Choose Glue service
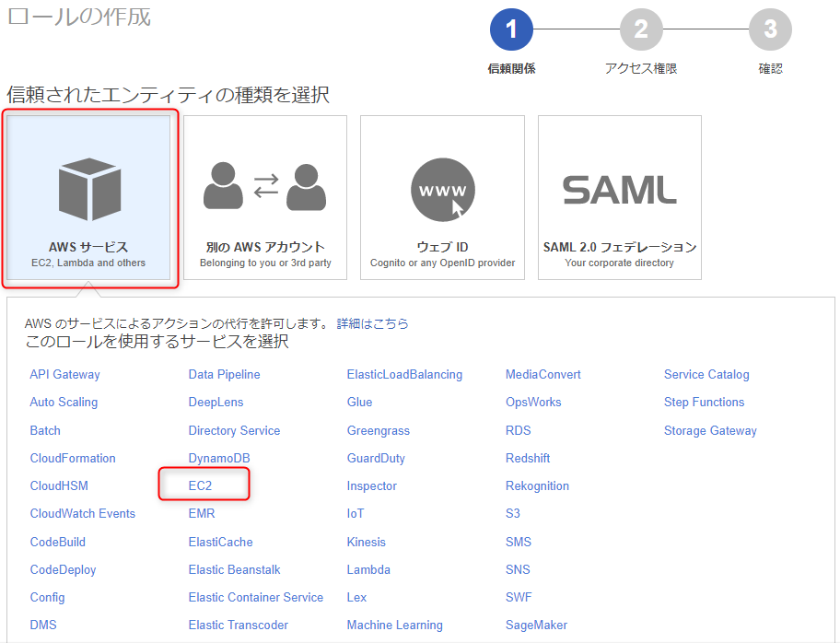The image size is (840, 643). coord(359,403)
